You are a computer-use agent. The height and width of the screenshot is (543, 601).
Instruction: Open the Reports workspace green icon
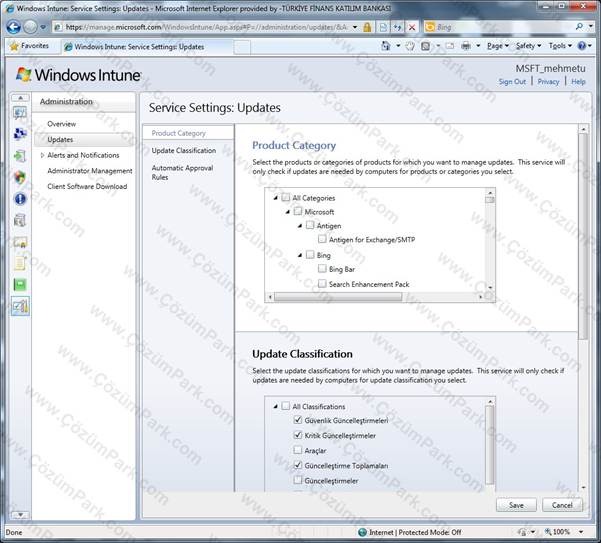[x=20, y=285]
